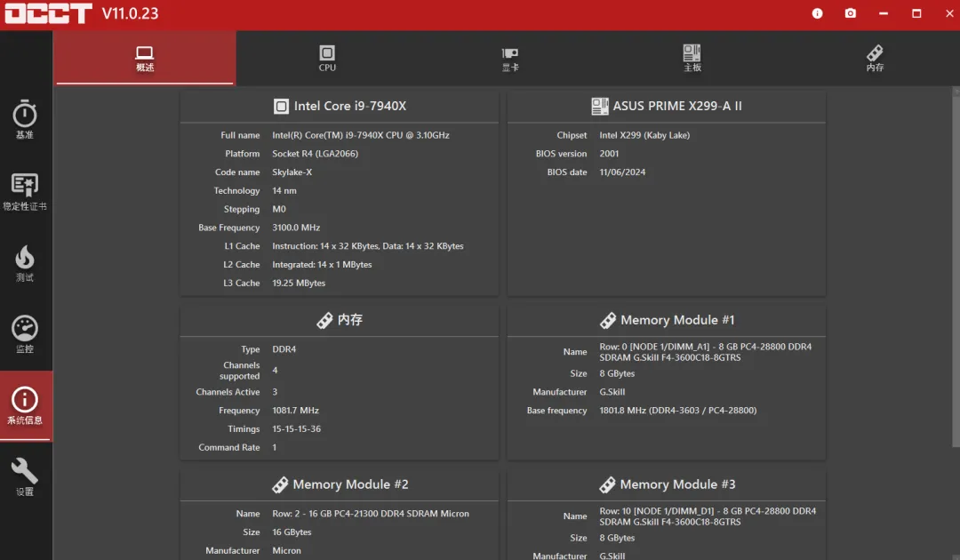
Task: Click the '1081.7 MHz' memory frequency value
Action: (296, 410)
